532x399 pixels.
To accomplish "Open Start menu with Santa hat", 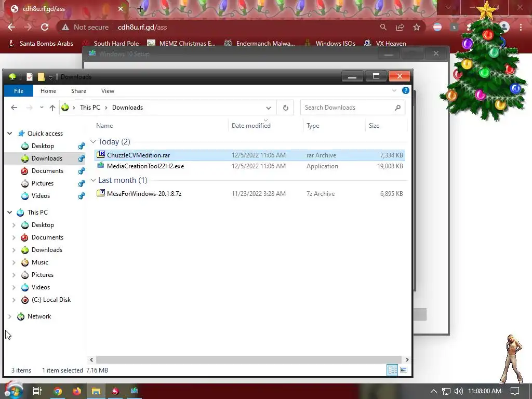I will (13, 390).
